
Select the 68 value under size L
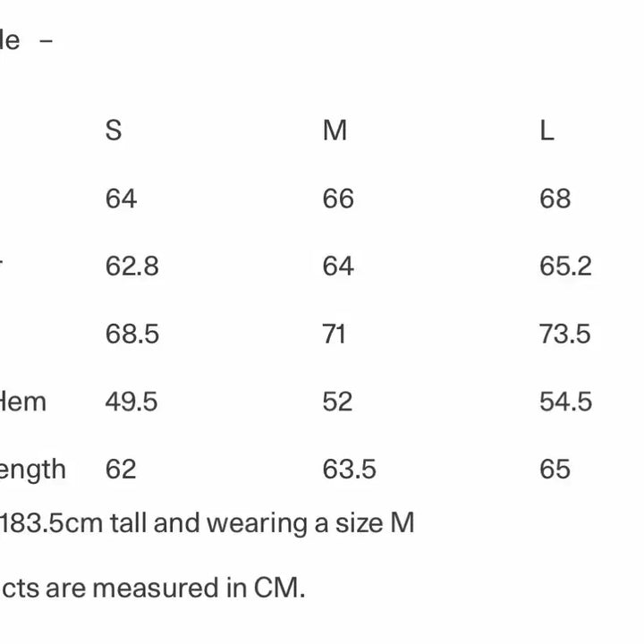pos(555,199)
